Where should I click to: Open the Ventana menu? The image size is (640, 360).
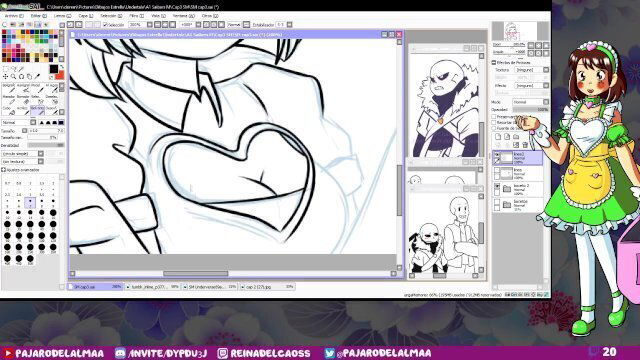(x=183, y=16)
